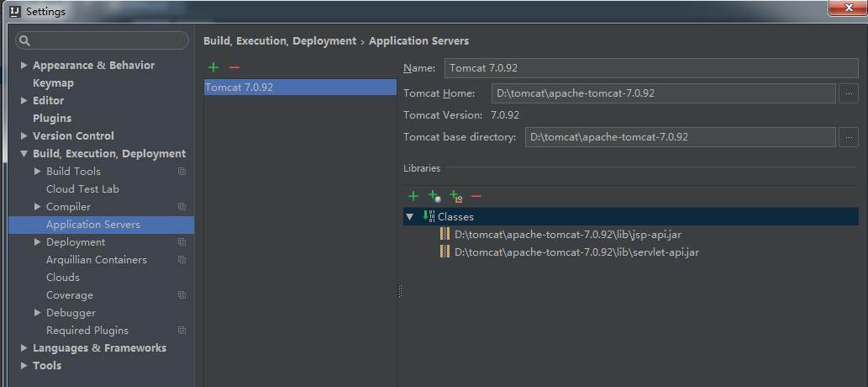Click the exclude library plus icon

tap(455, 196)
